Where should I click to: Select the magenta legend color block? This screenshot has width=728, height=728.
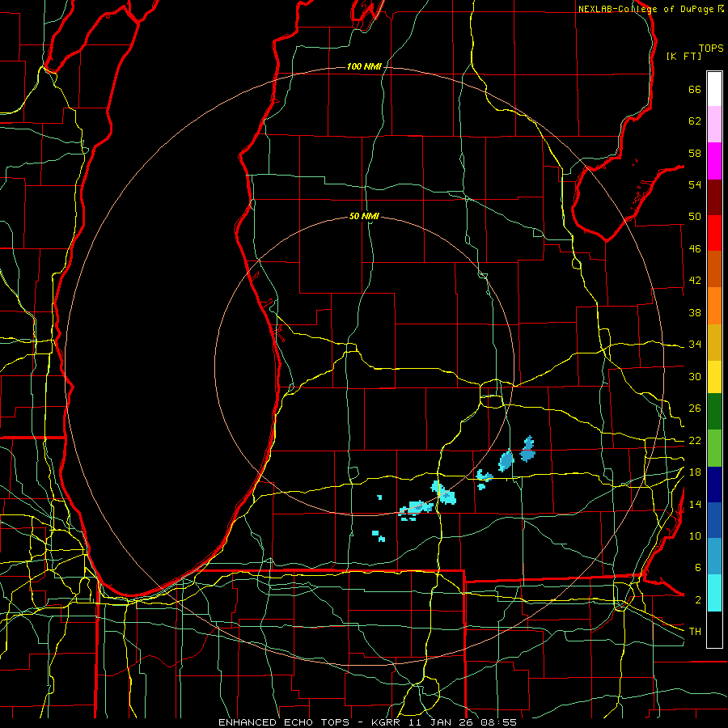(x=714, y=161)
